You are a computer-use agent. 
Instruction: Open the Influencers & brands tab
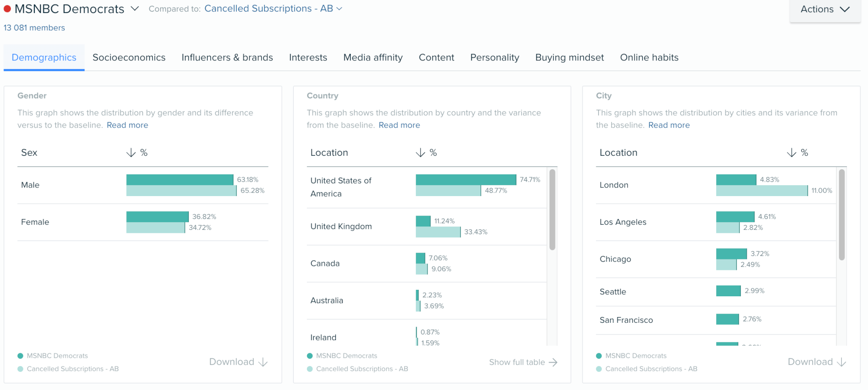(227, 57)
